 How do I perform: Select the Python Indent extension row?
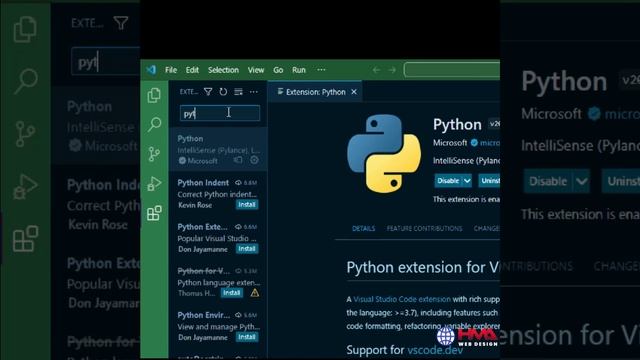pos(218,193)
